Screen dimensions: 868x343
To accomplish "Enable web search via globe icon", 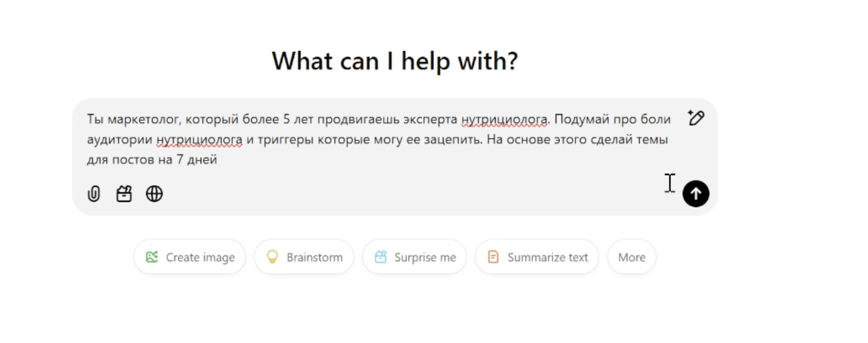I will pyautogui.click(x=154, y=194).
